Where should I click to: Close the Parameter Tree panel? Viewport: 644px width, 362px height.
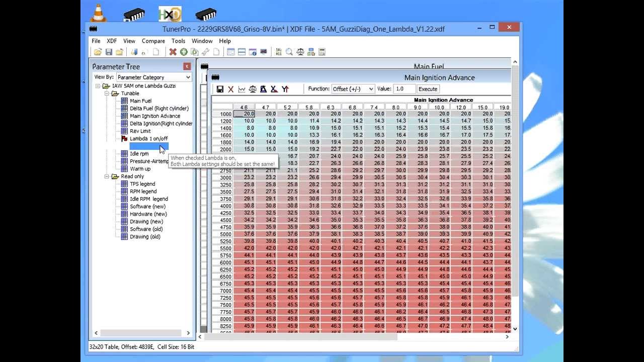coord(187,66)
